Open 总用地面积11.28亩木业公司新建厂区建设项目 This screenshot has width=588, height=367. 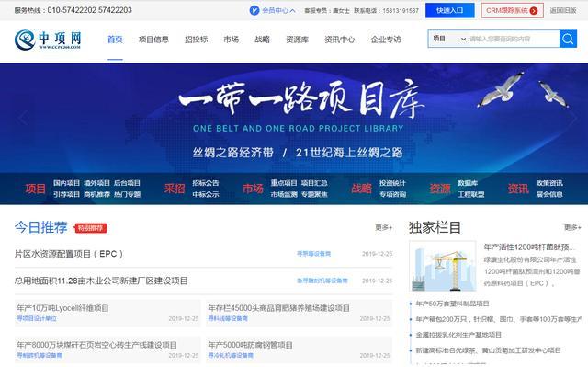[101, 281]
